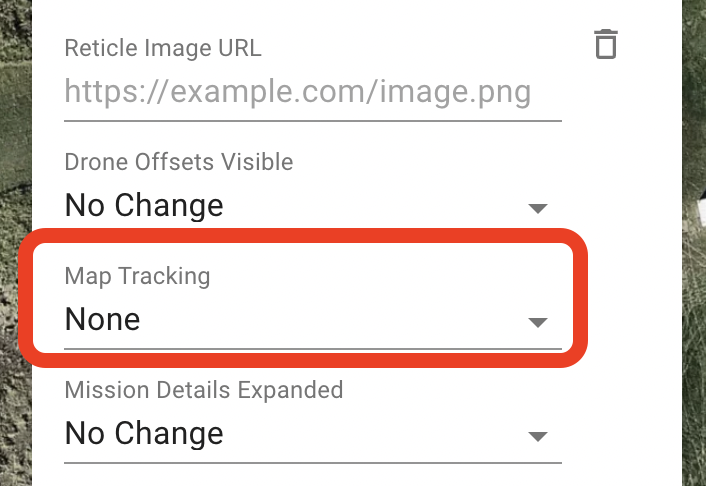
Task: Click the Drone Offsets Visible label
Action: [179, 162]
